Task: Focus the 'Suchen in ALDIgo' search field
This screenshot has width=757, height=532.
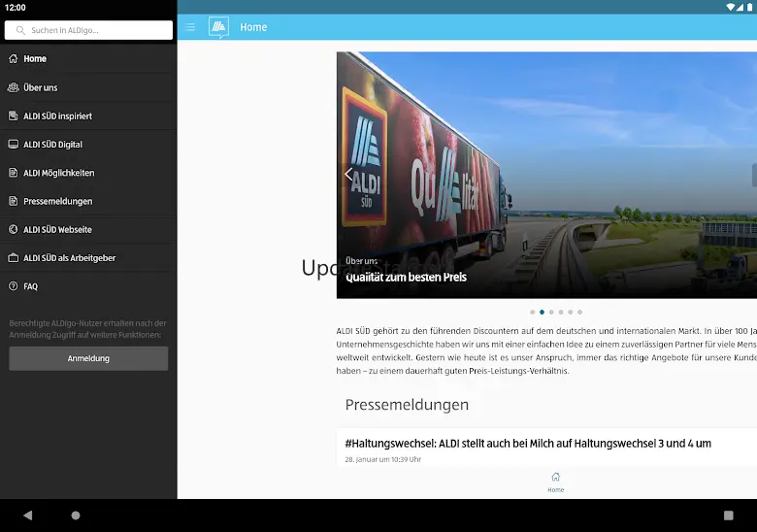Action: pyautogui.click(x=88, y=30)
